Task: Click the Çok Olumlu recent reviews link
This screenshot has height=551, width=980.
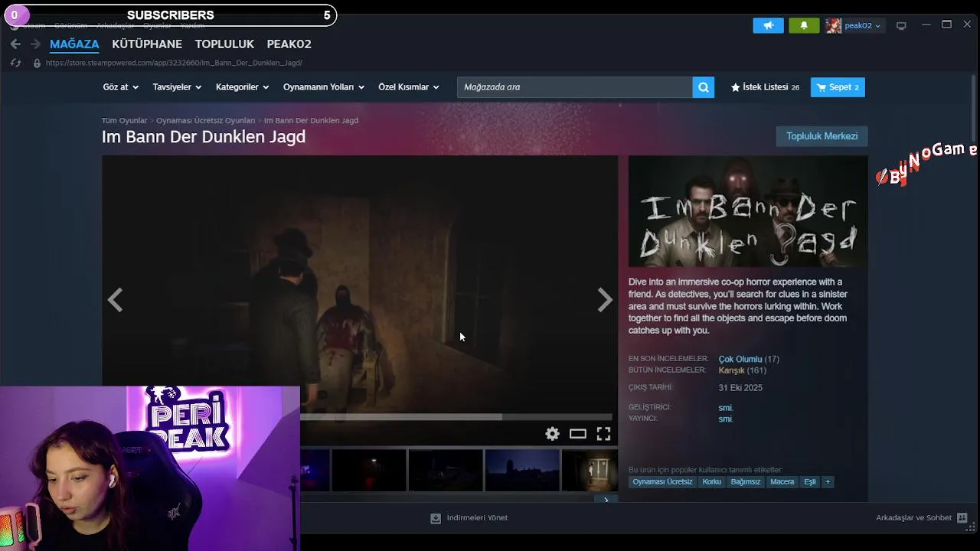Action: click(x=740, y=359)
